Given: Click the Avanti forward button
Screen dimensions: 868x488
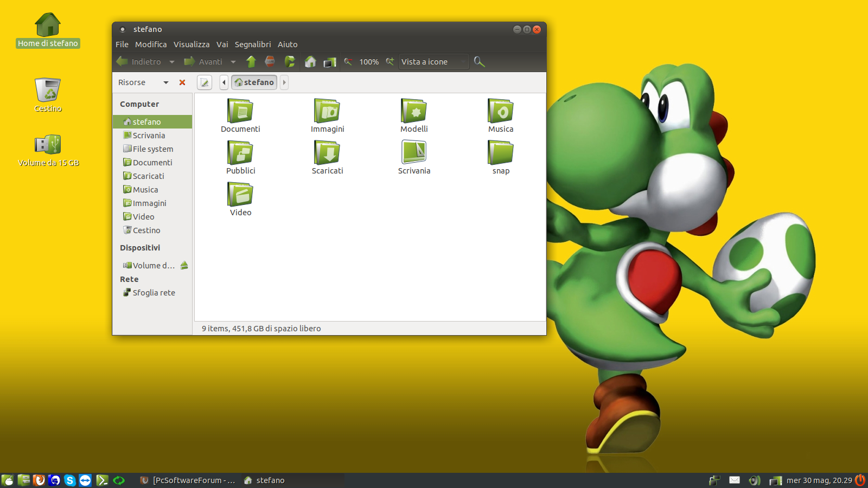Looking at the screenshot, I should coord(203,62).
